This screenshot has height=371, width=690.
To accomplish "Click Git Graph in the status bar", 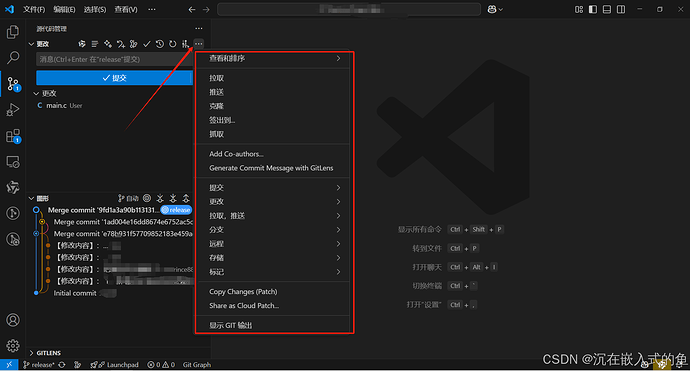I will point(197,365).
